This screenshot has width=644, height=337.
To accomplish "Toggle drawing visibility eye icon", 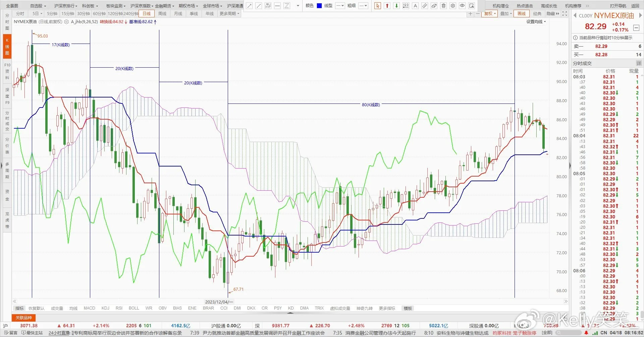I will (x=462, y=6).
